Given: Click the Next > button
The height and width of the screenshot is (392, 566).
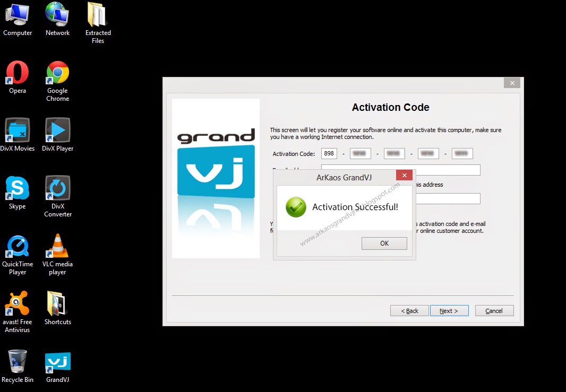Looking at the screenshot, I should click(449, 310).
